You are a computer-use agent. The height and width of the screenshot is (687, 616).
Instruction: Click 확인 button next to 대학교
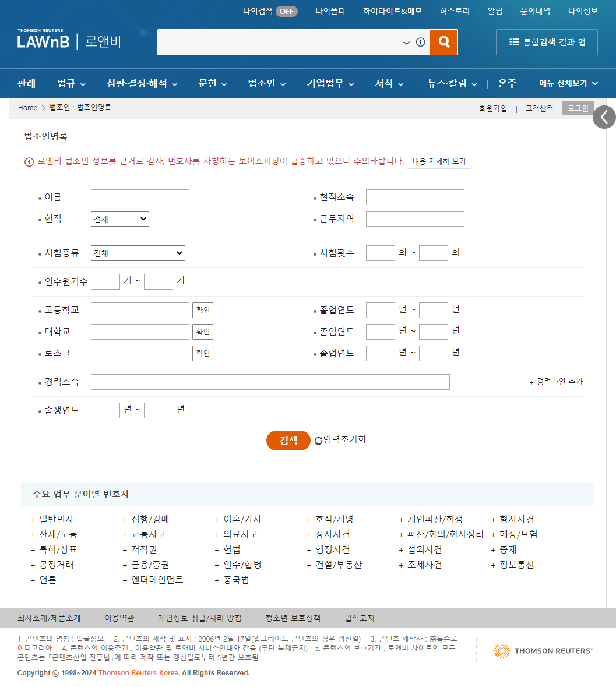click(203, 332)
